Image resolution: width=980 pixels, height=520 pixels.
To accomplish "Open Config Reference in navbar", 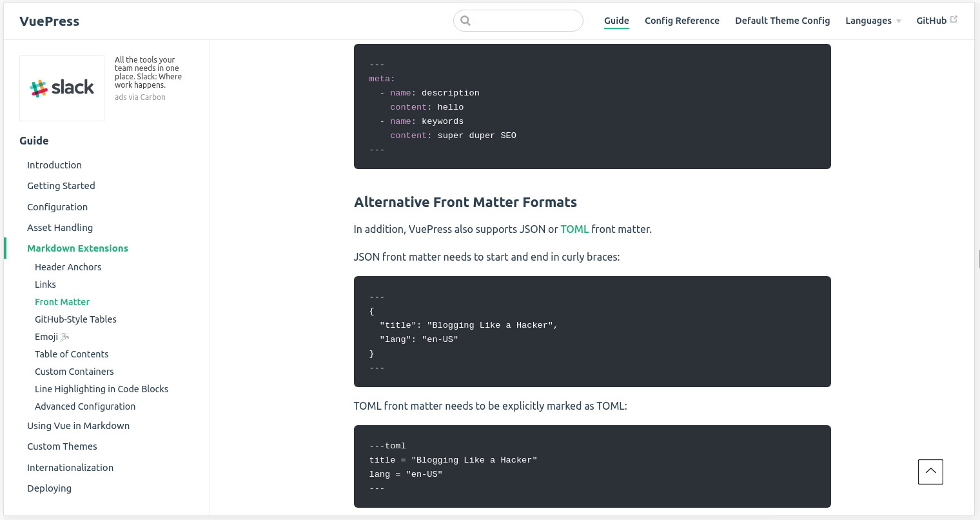I will pyautogui.click(x=681, y=21).
